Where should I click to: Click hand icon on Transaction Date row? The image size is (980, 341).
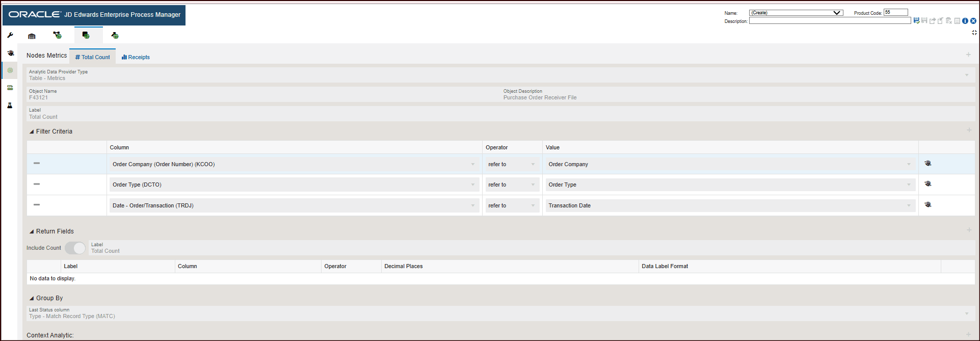(x=928, y=204)
